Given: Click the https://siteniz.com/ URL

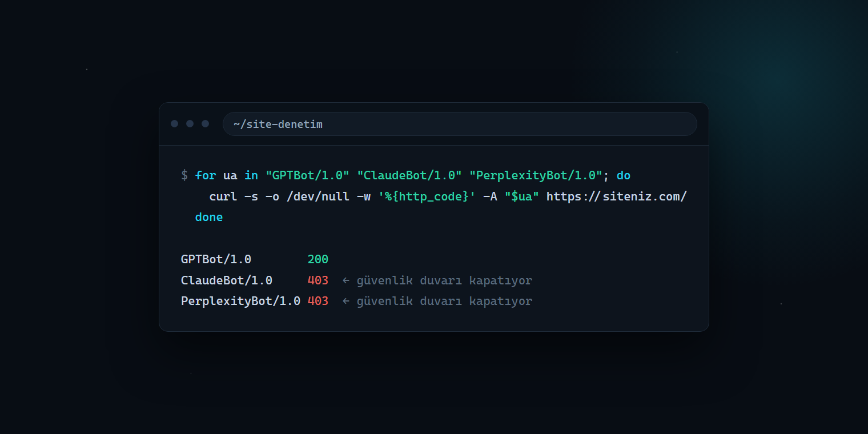Looking at the screenshot, I should click(x=617, y=196).
